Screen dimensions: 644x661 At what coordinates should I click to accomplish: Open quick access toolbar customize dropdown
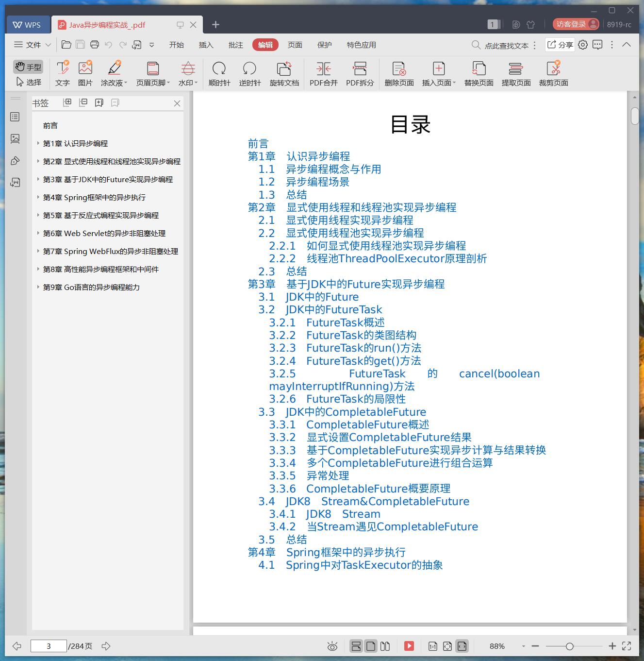151,45
